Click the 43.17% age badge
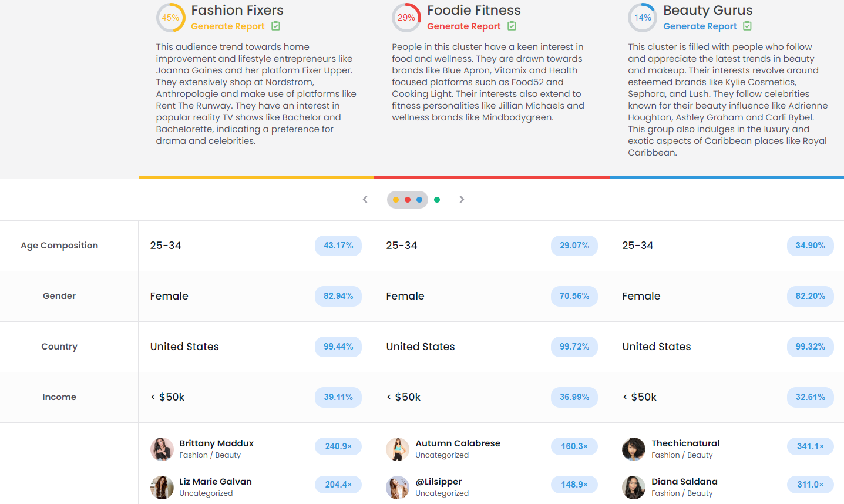Viewport: 844px width, 504px height. [x=338, y=246]
